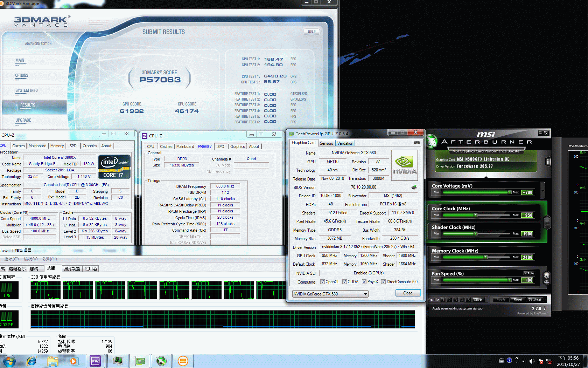Open OPTIONS in 3DMark Vantage sidebar

coord(22,75)
